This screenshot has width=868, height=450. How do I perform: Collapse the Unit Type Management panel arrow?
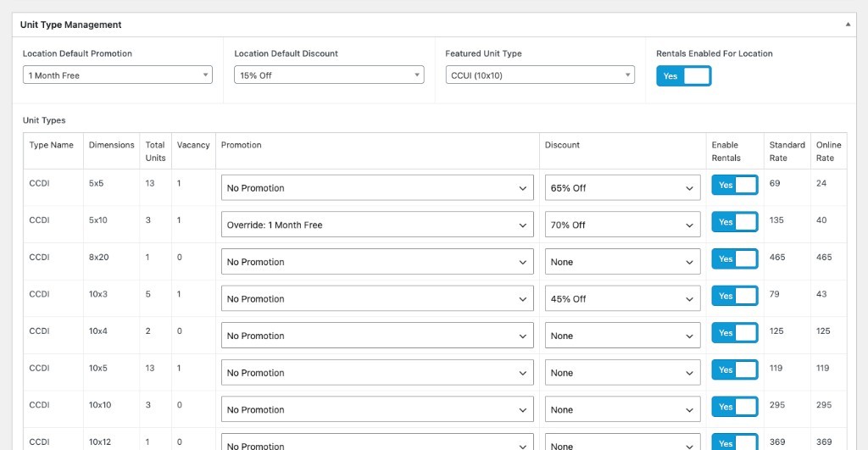point(848,25)
